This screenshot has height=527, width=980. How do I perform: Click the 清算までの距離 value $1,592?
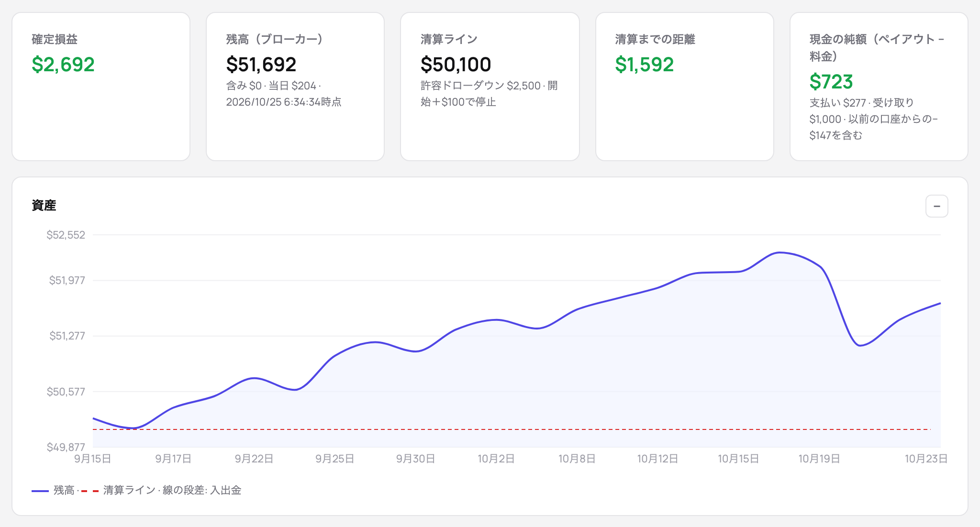pos(644,65)
